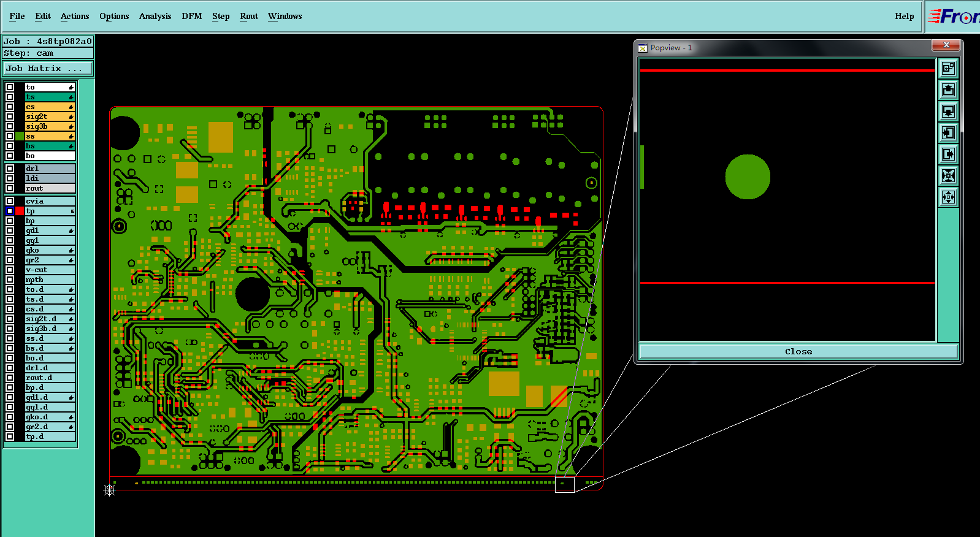Click the red color swatch of tp layer
980x537 pixels.
click(x=20, y=211)
